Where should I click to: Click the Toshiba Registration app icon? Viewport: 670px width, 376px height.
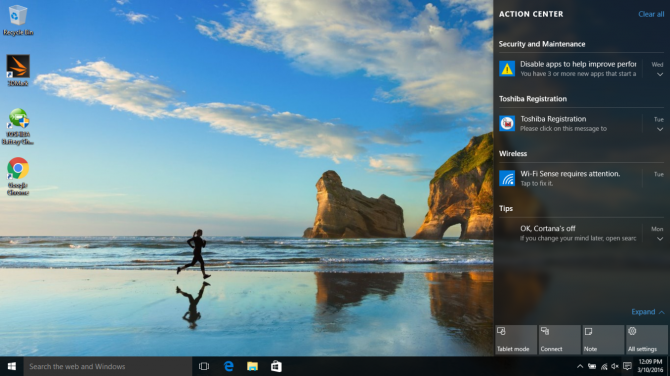pos(507,123)
